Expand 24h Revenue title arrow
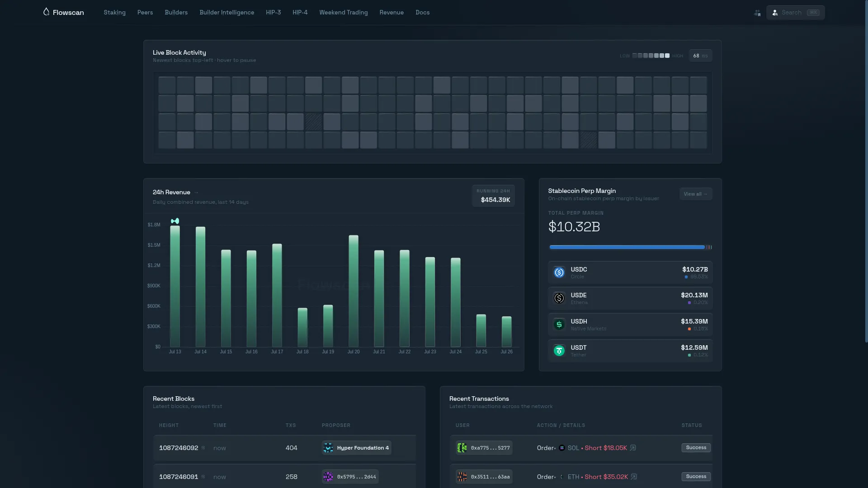 pyautogui.click(x=196, y=192)
